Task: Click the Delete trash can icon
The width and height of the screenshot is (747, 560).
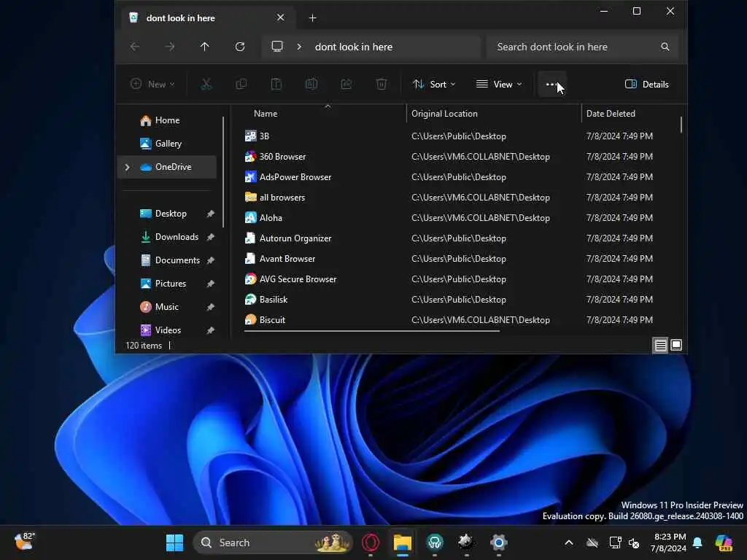Action: (x=381, y=85)
